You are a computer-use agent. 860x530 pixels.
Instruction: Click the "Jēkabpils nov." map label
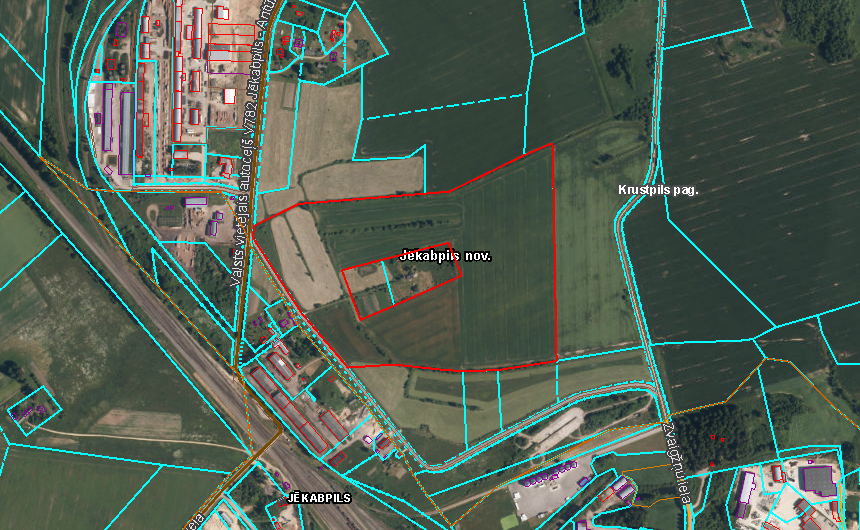[445, 256]
